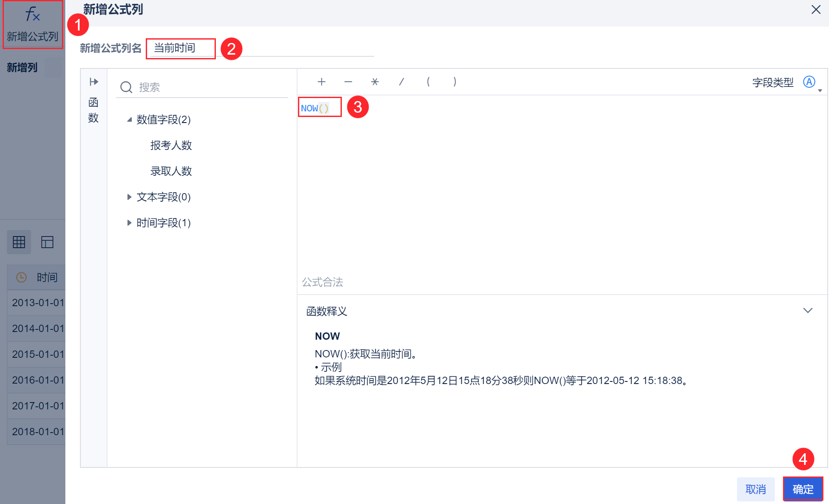Insert a right parenthesis
The width and height of the screenshot is (829, 504).
coord(455,82)
